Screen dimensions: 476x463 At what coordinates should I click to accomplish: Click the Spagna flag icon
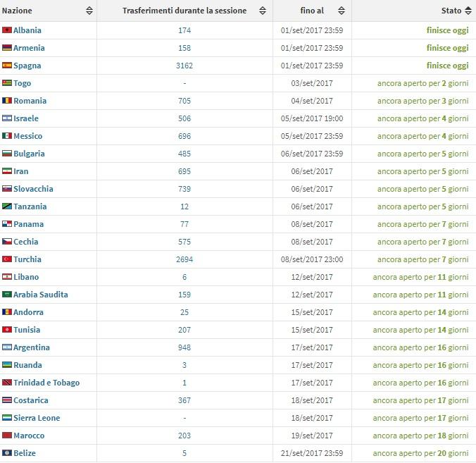[x=7, y=66]
